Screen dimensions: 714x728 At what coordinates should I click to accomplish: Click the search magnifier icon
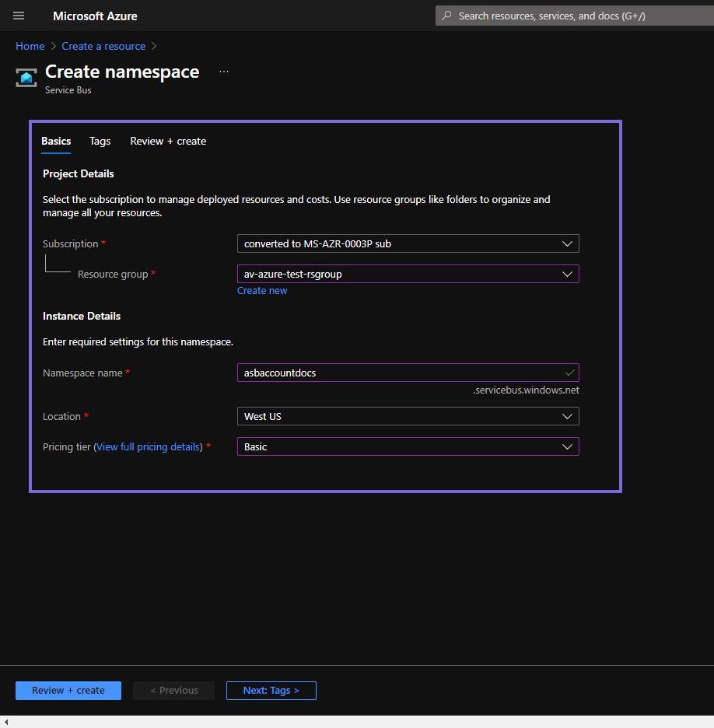tap(446, 16)
